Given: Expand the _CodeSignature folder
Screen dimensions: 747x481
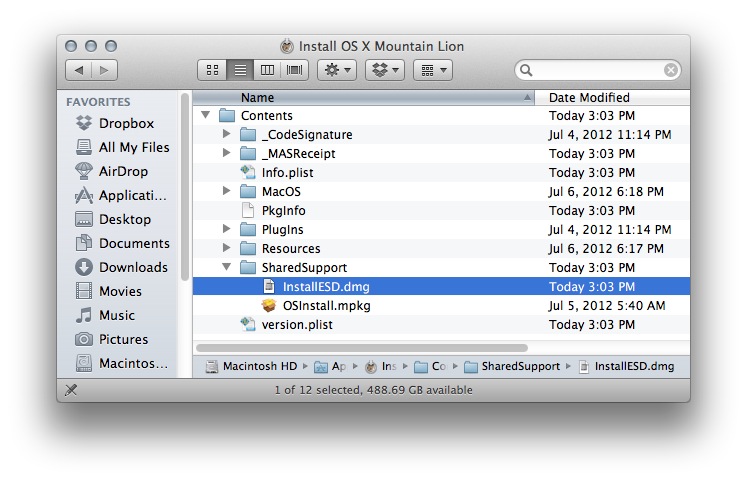Looking at the screenshot, I should [x=227, y=134].
